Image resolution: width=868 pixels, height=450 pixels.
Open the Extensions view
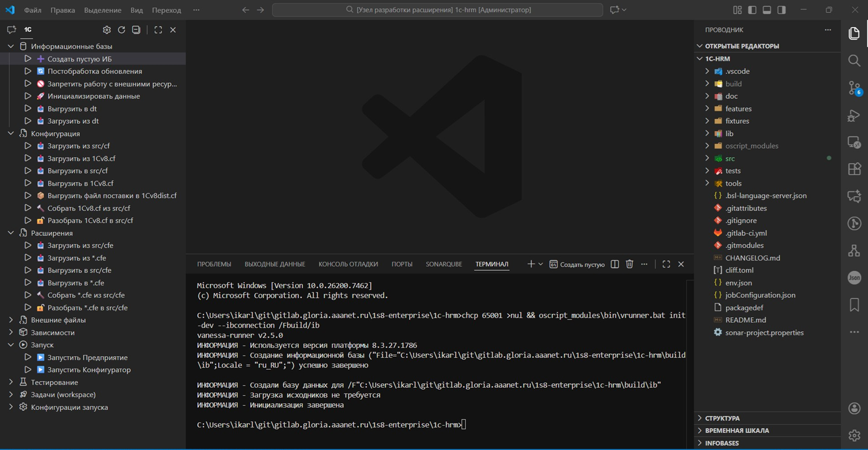click(854, 168)
